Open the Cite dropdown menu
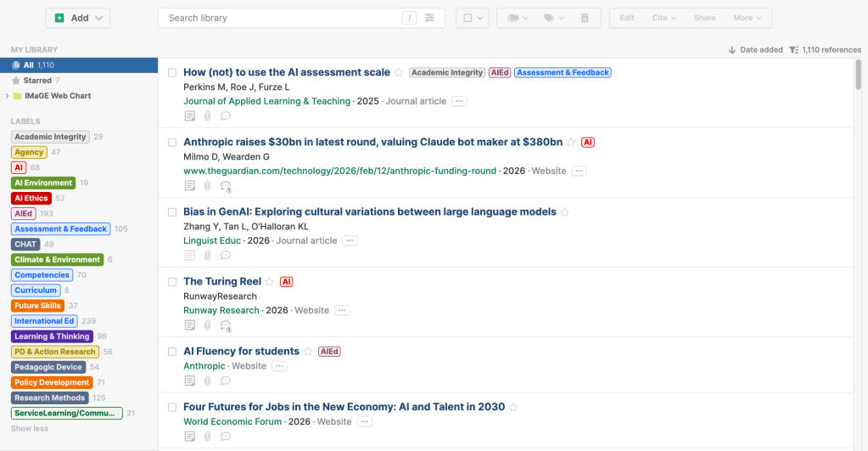This screenshot has width=868, height=451. tap(664, 18)
